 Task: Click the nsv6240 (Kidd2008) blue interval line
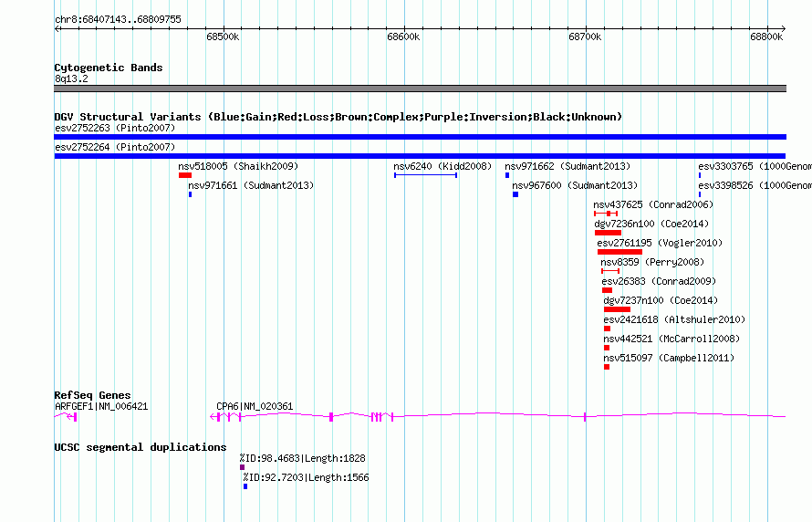coord(425,175)
